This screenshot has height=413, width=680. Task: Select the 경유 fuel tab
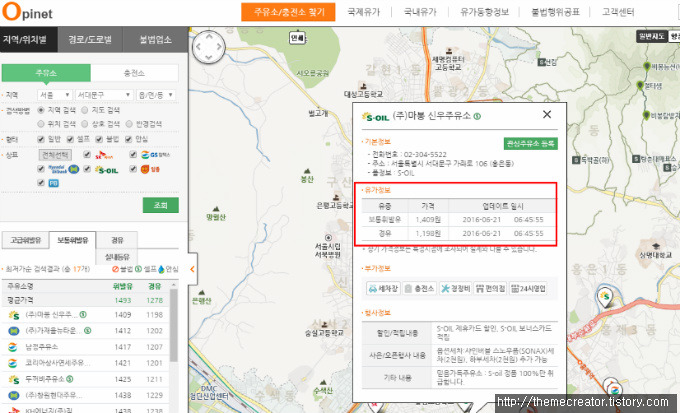point(117,240)
